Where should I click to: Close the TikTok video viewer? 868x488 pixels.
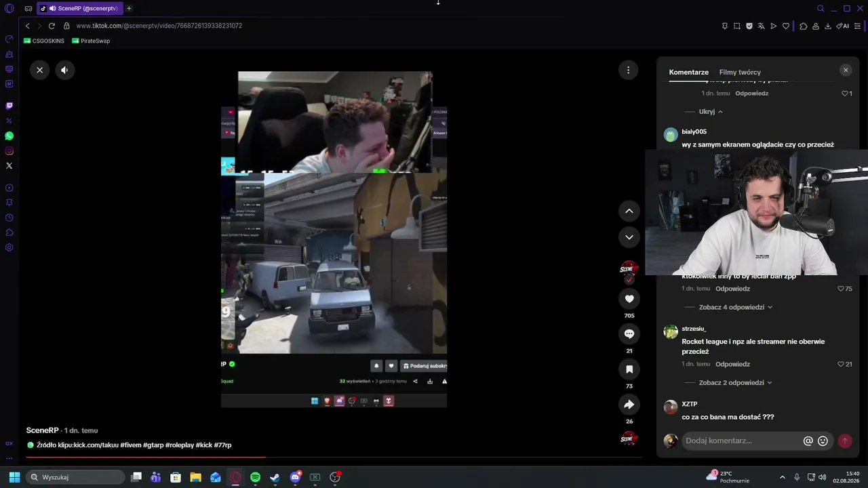(39, 70)
